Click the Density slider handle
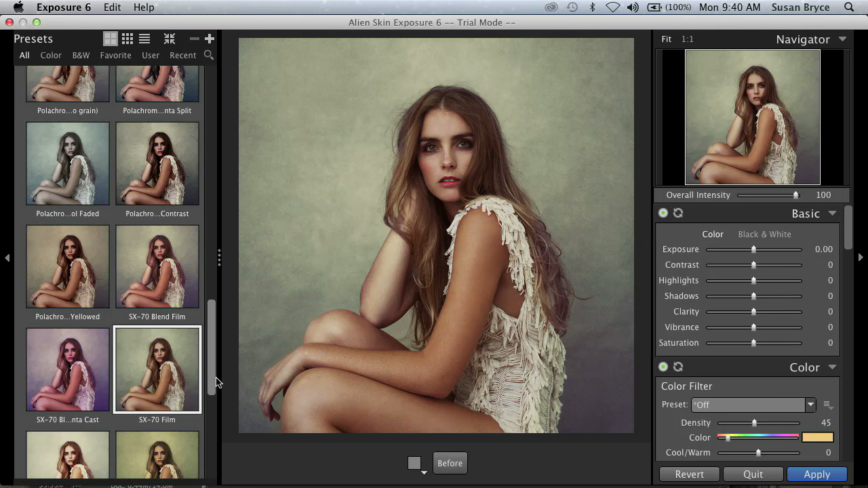Image resolution: width=868 pixels, height=488 pixels. [754, 423]
